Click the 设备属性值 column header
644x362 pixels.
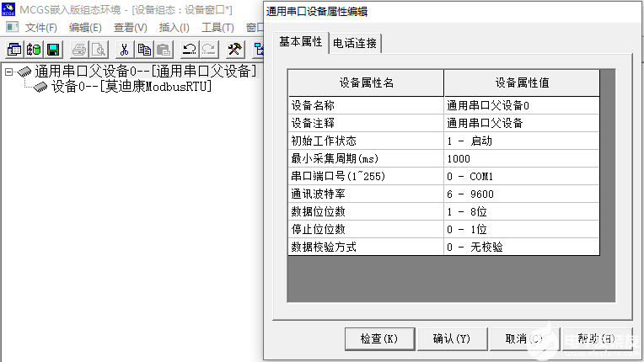(522, 83)
